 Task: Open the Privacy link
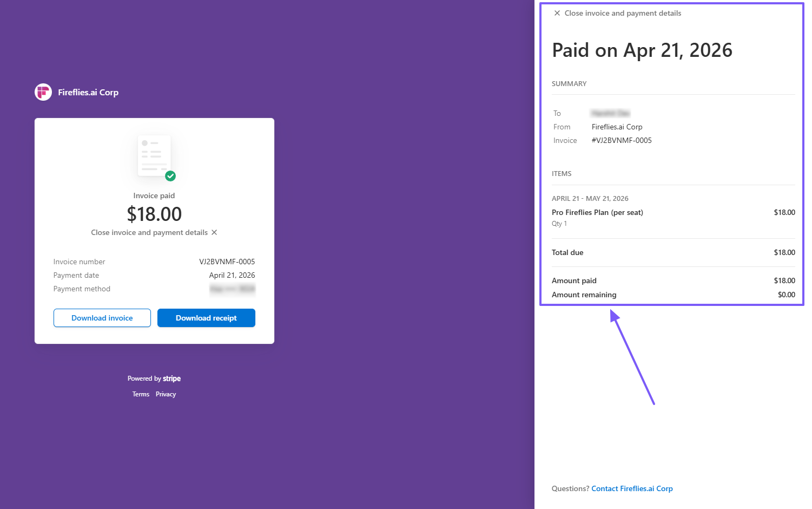tap(166, 394)
